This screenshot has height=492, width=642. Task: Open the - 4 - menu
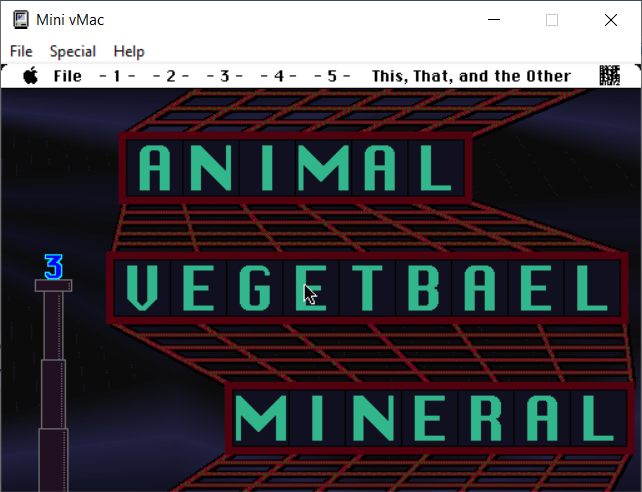(x=278, y=76)
